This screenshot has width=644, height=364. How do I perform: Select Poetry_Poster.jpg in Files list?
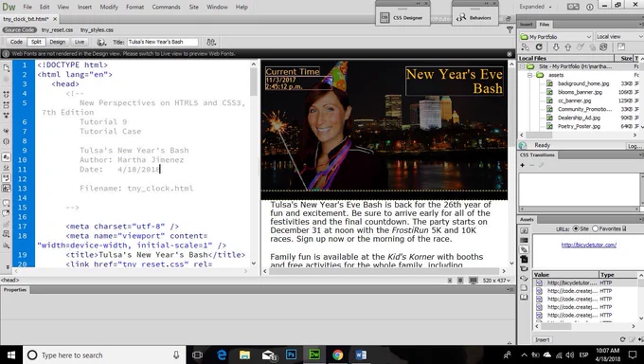pos(579,126)
